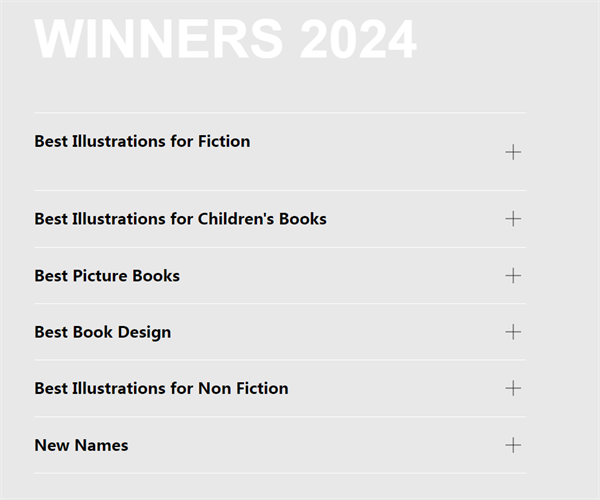Screen dimensions: 600x500
Task: Expand the Children's Books illustrations winners section
Action: [279, 219]
